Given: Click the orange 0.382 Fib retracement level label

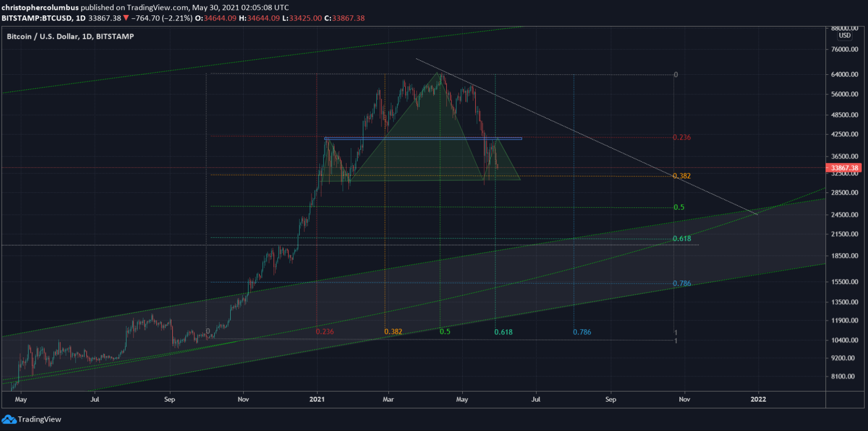Looking at the screenshot, I should point(682,176).
